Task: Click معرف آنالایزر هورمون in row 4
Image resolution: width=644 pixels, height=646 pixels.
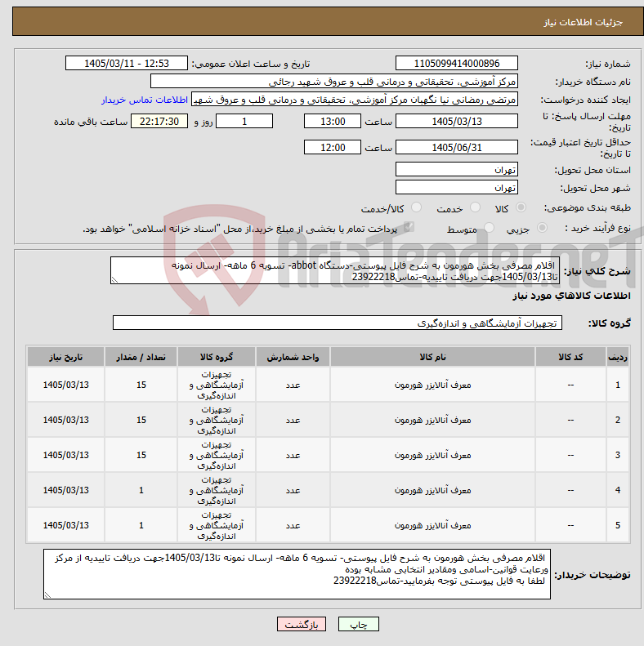Action: (432, 490)
